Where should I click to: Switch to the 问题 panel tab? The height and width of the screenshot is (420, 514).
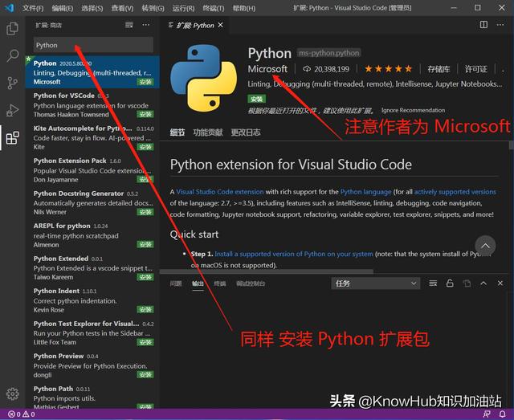[176, 283]
